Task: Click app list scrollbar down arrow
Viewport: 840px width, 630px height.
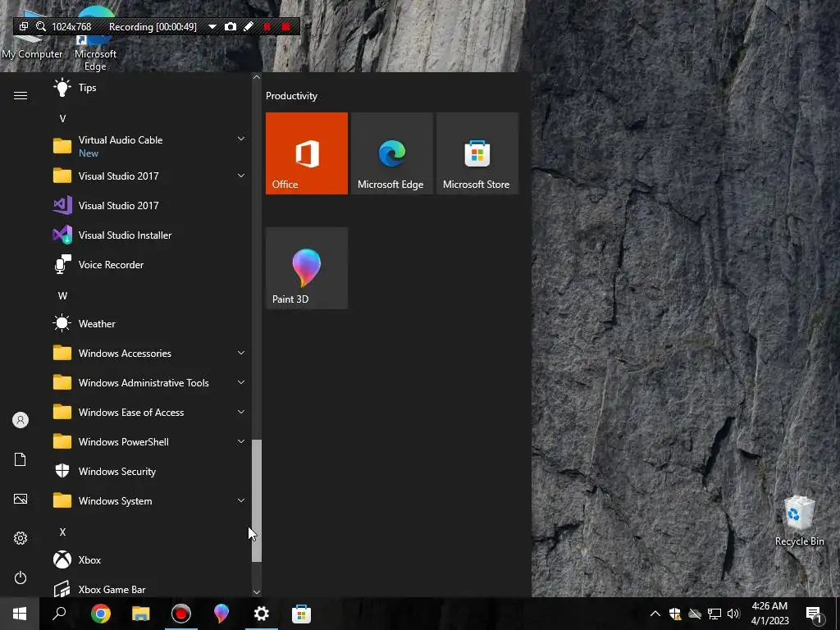Action: (x=257, y=592)
